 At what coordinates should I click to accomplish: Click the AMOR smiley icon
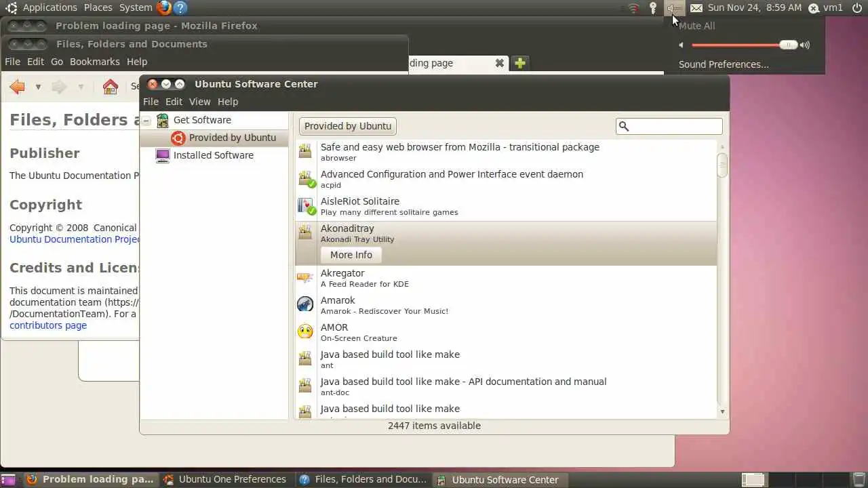pyautogui.click(x=305, y=331)
